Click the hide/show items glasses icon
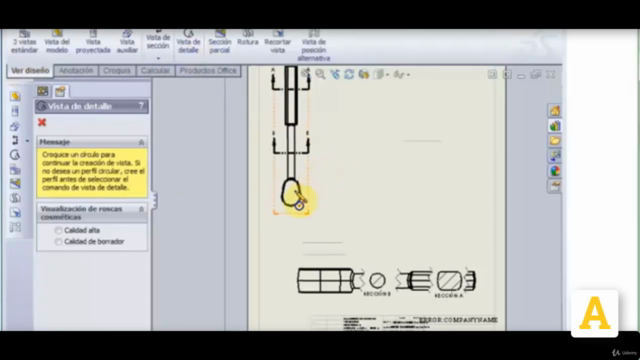 [x=399, y=74]
